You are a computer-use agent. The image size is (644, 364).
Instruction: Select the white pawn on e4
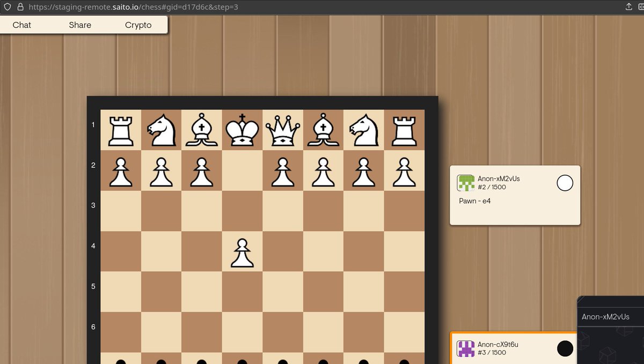pyautogui.click(x=242, y=252)
